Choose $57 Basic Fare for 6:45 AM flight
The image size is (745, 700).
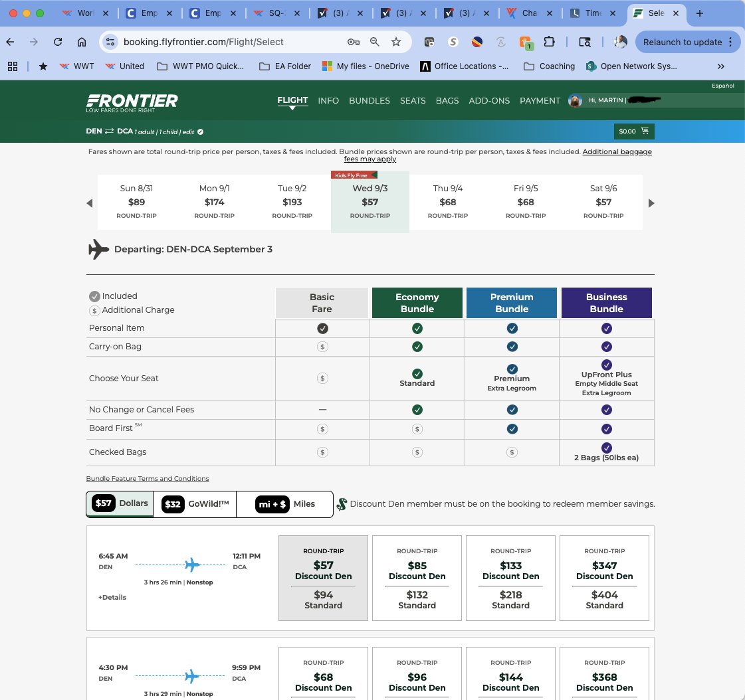[323, 578]
